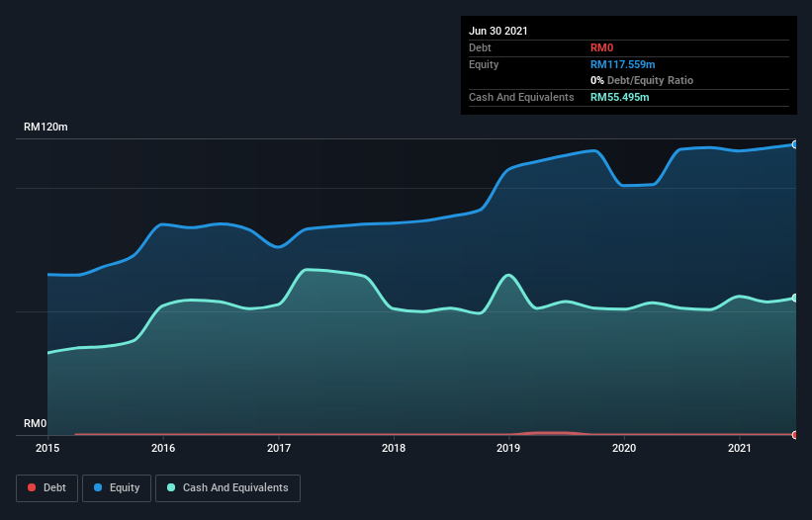This screenshot has width=812, height=520.
Task: Click the Equity tooltip row label
Action: 484,64
